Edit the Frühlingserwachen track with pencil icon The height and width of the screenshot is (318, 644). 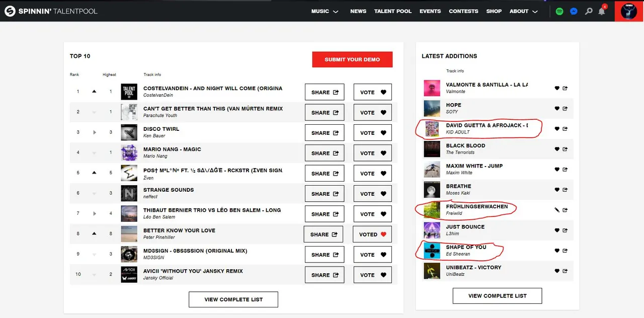(557, 210)
